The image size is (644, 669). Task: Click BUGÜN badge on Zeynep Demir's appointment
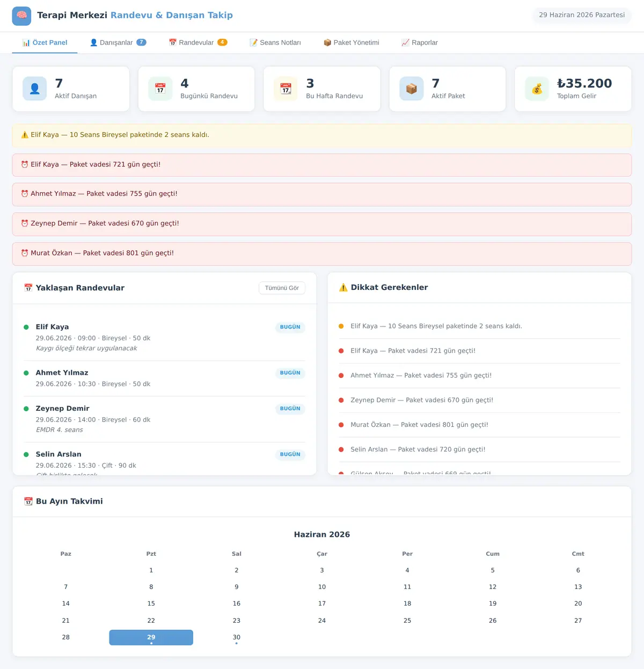[290, 409]
